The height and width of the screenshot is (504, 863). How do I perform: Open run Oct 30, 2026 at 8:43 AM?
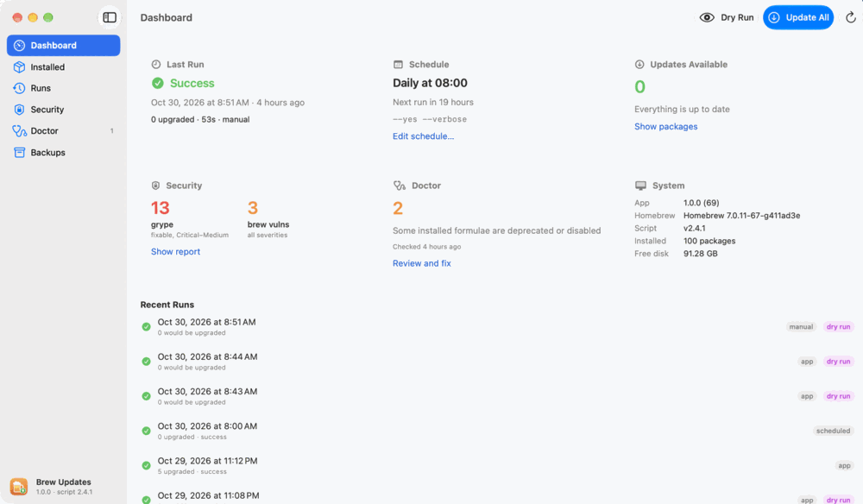coord(498,396)
